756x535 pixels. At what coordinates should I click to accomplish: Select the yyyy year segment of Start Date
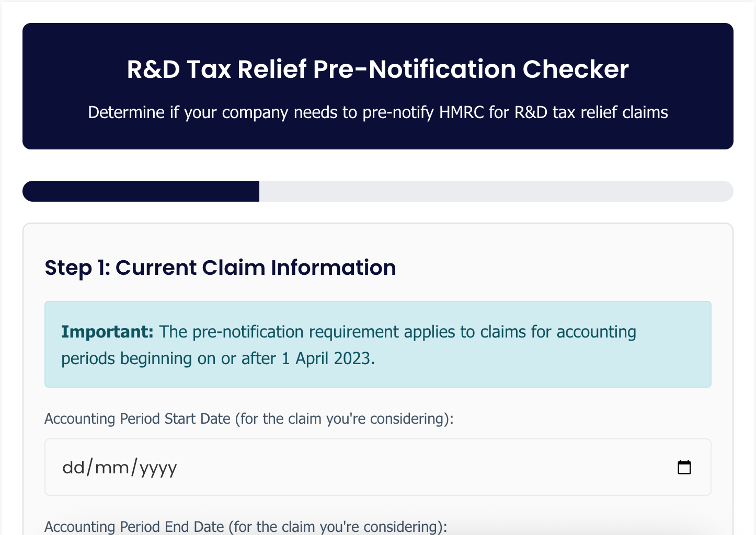[x=158, y=467]
